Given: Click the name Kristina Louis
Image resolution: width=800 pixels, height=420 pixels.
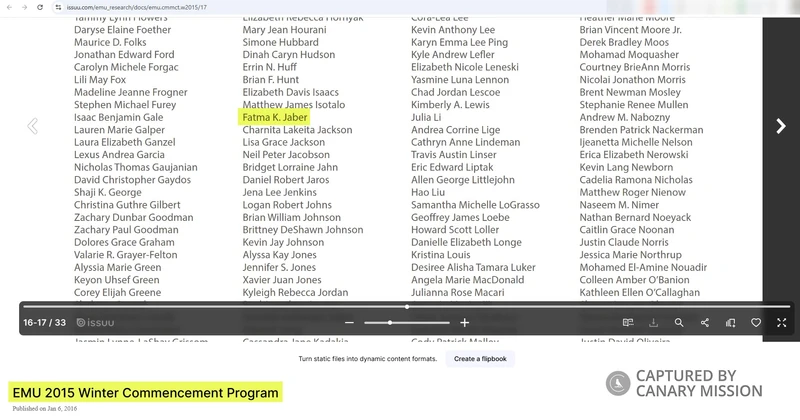Looking at the screenshot, I should point(440,255).
